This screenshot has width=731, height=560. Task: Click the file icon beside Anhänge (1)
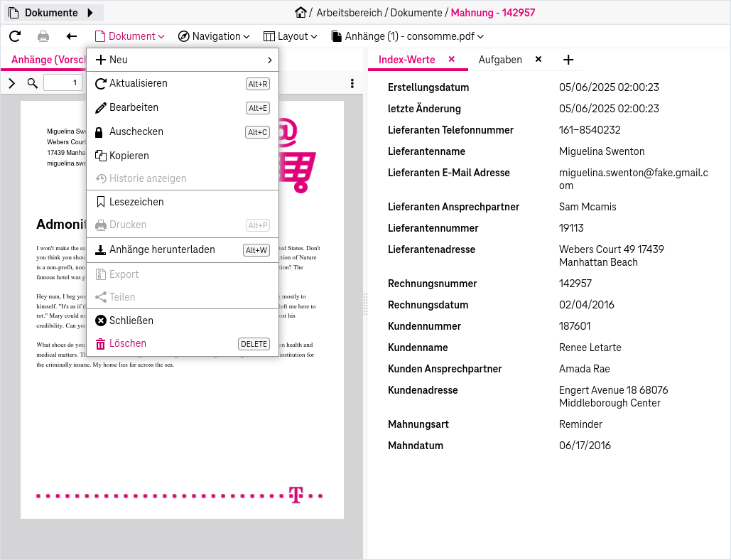(336, 36)
